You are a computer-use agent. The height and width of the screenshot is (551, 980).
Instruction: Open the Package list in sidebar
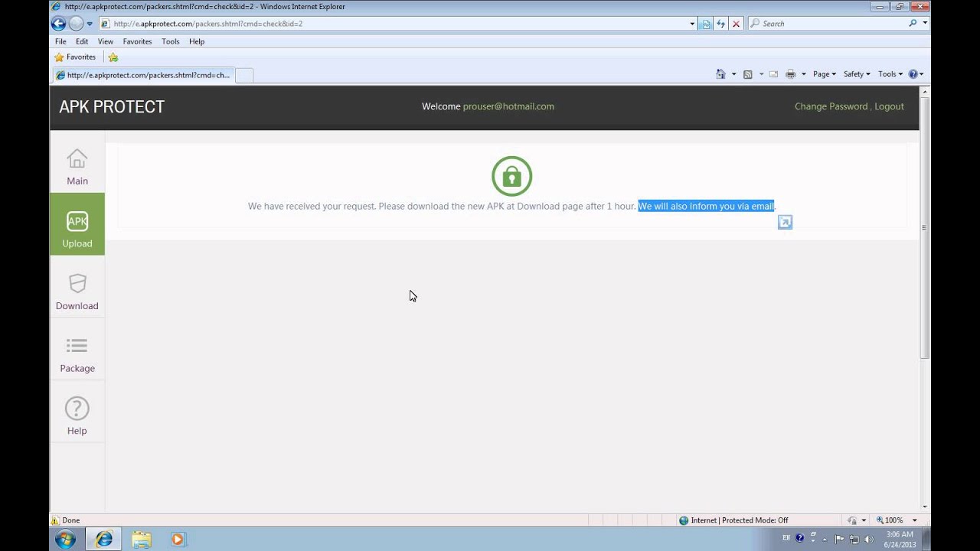pos(77,355)
